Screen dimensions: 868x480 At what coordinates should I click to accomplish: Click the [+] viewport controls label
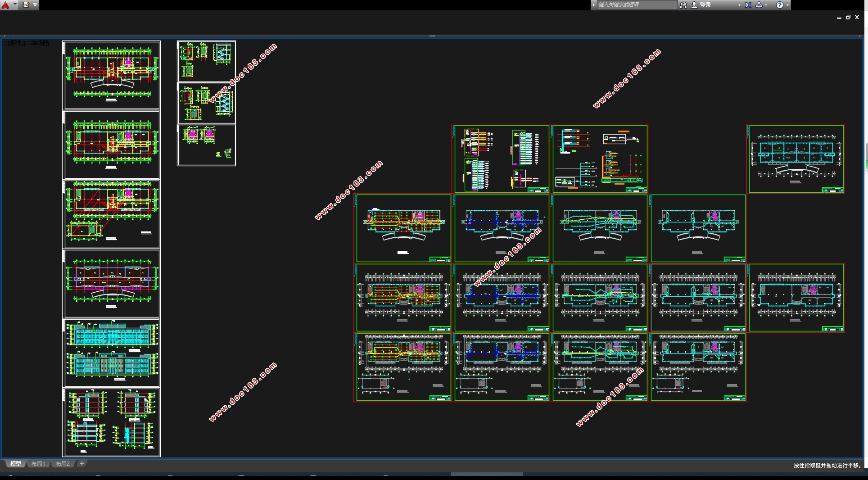point(5,43)
